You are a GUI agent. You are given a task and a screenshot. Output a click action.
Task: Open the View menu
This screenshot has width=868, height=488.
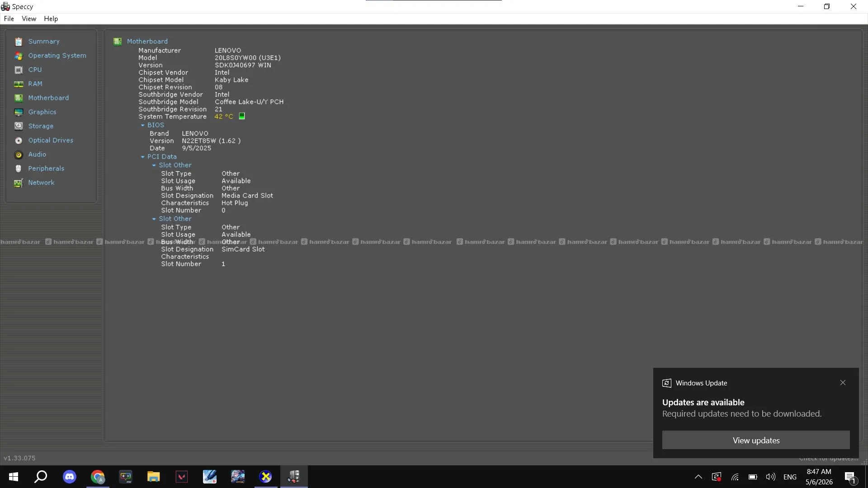[x=29, y=19]
